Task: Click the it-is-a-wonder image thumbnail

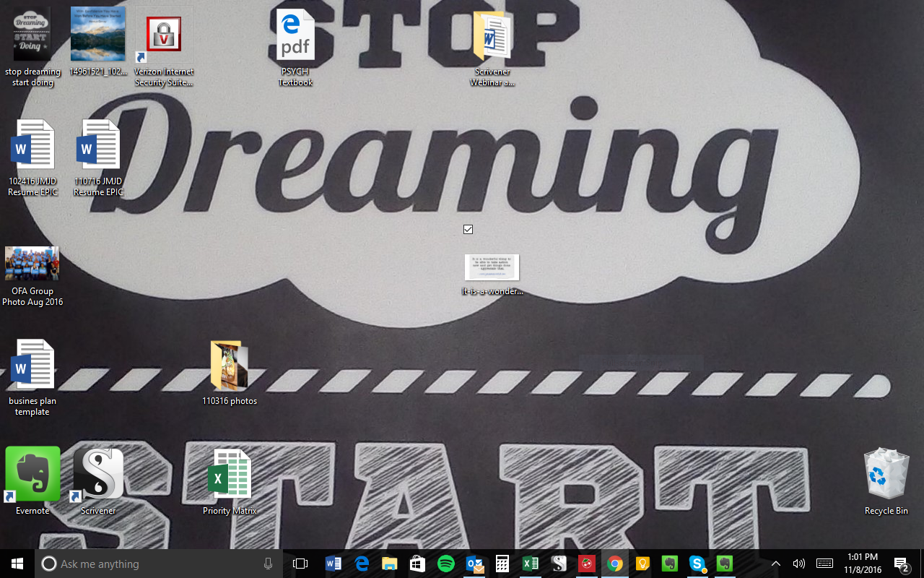Action: [x=492, y=267]
